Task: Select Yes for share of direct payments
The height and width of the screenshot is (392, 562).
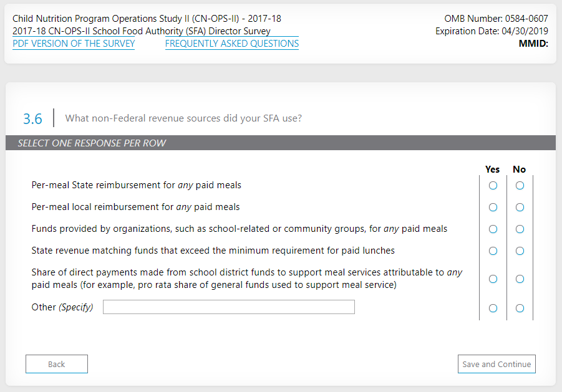Action: tap(493, 279)
